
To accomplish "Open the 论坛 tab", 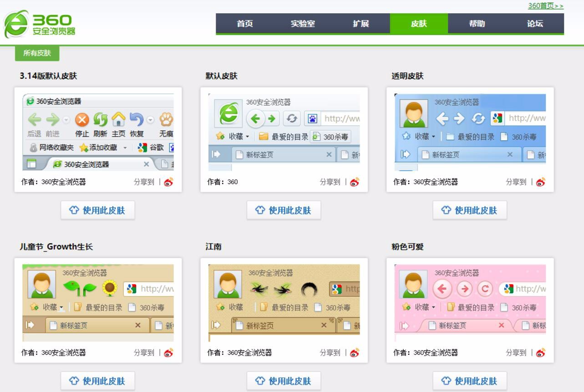I will 535,24.
